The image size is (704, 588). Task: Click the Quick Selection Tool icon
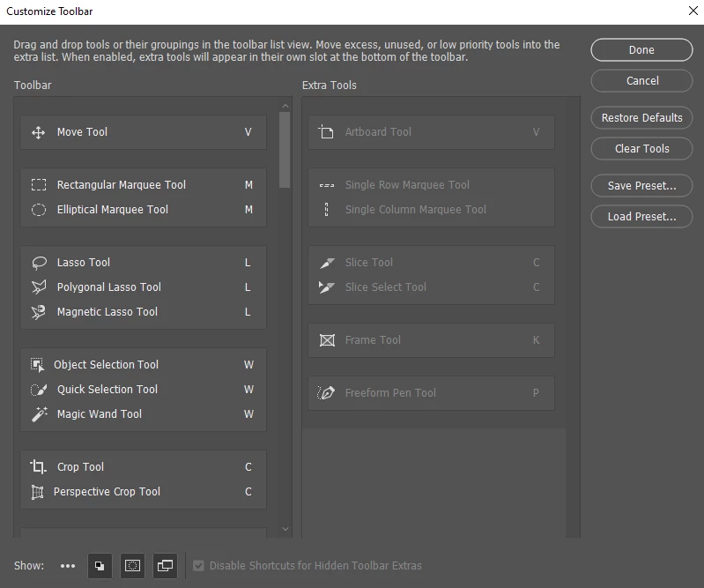39,390
